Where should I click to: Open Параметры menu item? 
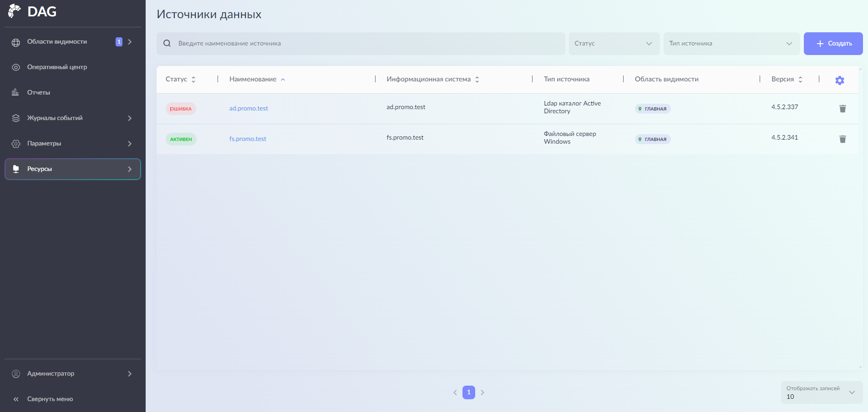(73, 144)
